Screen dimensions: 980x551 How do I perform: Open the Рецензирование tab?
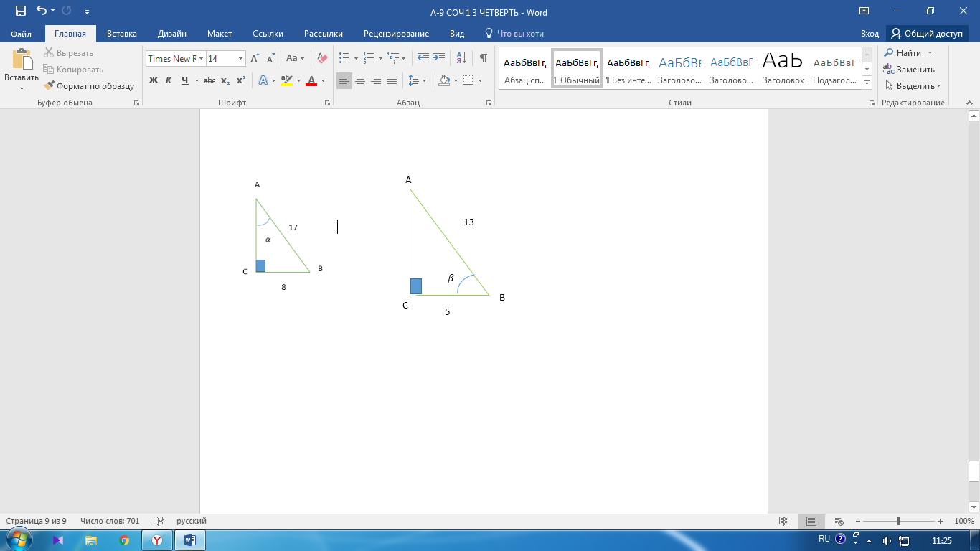(396, 34)
